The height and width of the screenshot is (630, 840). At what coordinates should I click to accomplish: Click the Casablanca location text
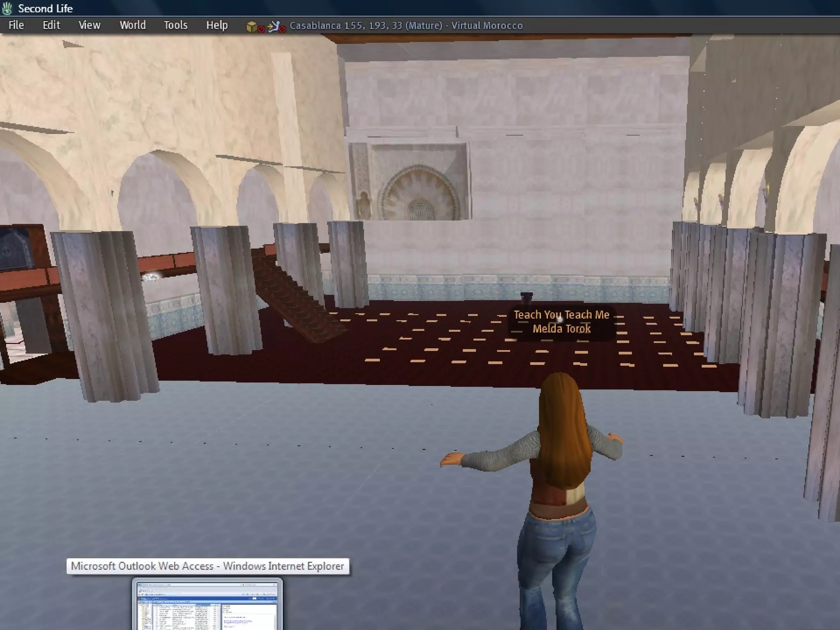point(406,26)
